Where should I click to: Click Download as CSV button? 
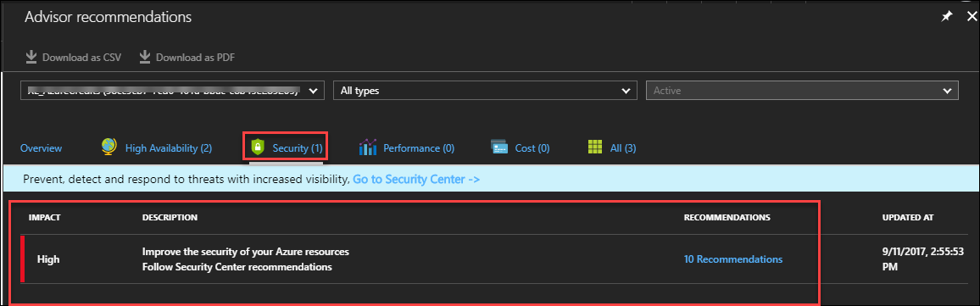[x=73, y=58]
